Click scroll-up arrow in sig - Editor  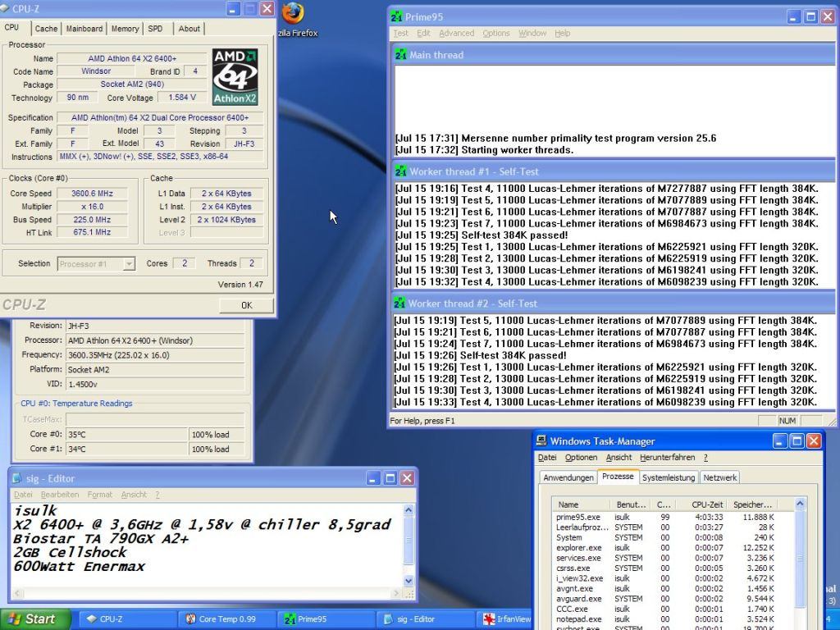pyautogui.click(x=409, y=510)
